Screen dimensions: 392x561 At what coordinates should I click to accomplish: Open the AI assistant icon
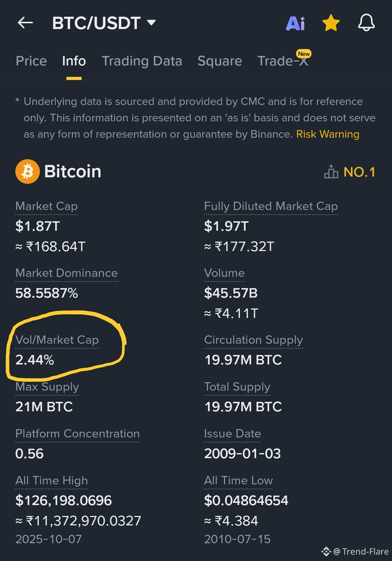pos(295,23)
